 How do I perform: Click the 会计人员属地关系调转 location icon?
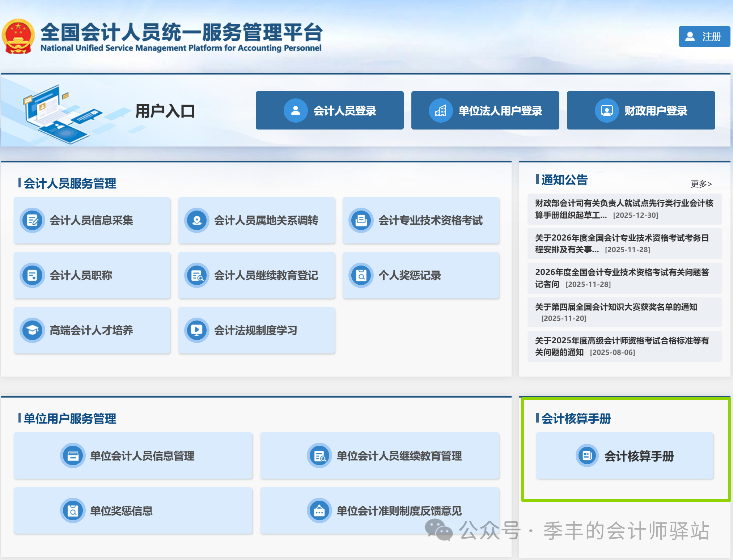197,220
